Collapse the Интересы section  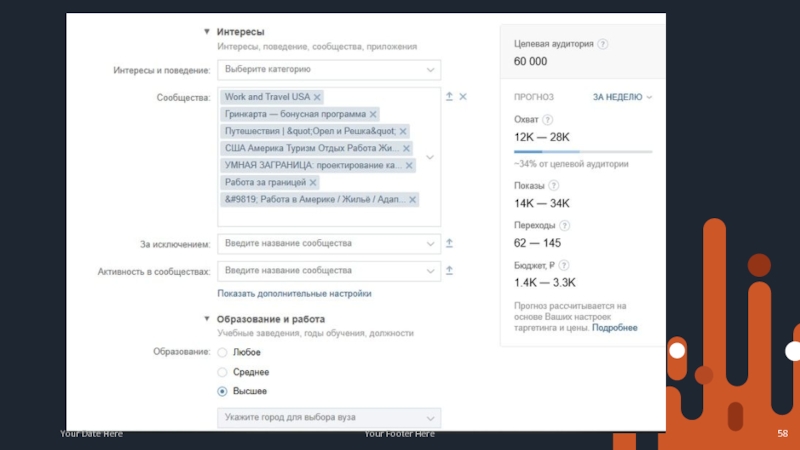pos(206,32)
